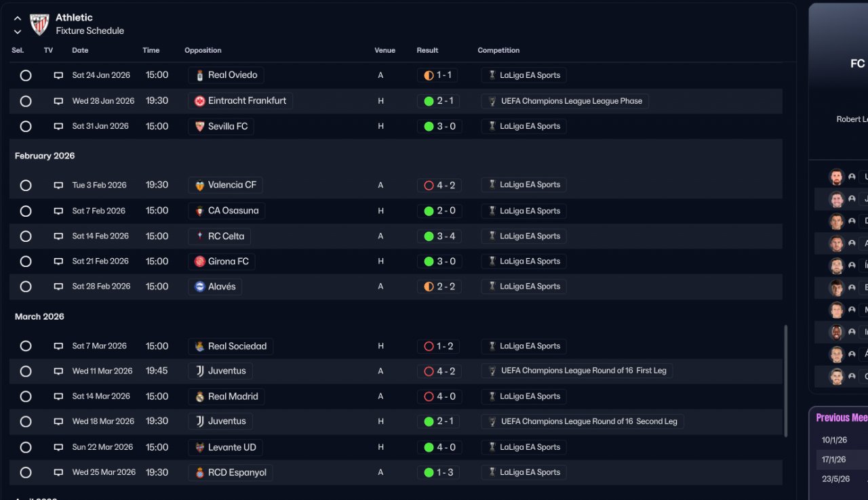This screenshot has width=868, height=500.
Task: Click the Juventus logo on 11 Mar fixture
Action: pos(200,371)
